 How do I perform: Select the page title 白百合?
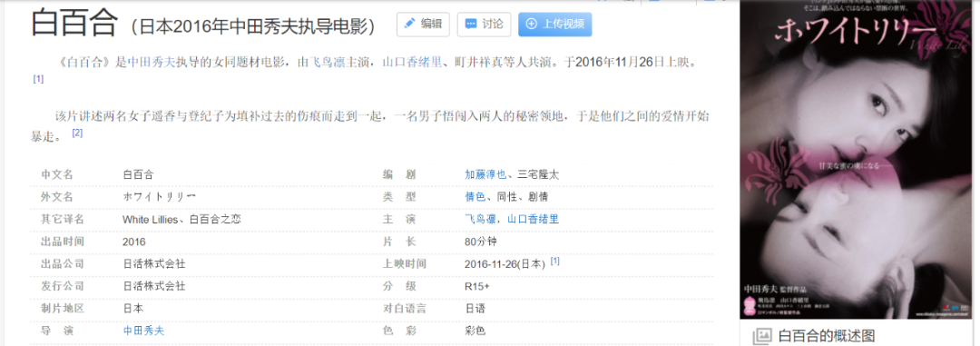pos(73,23)
